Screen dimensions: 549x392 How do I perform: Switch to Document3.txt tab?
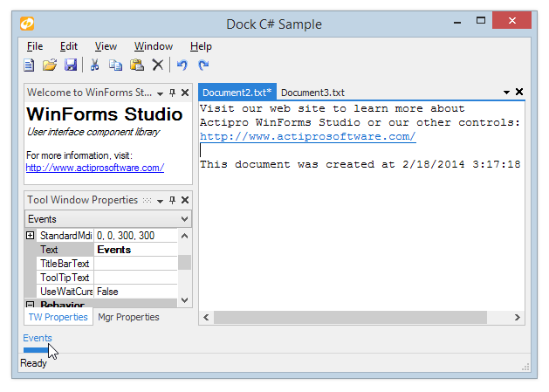tap(312, 93)
